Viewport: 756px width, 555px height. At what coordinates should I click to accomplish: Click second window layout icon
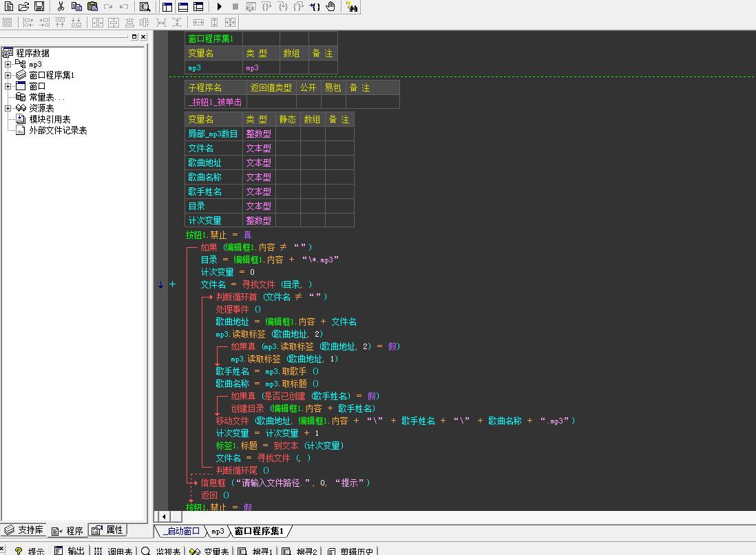[x=182, y=6]
